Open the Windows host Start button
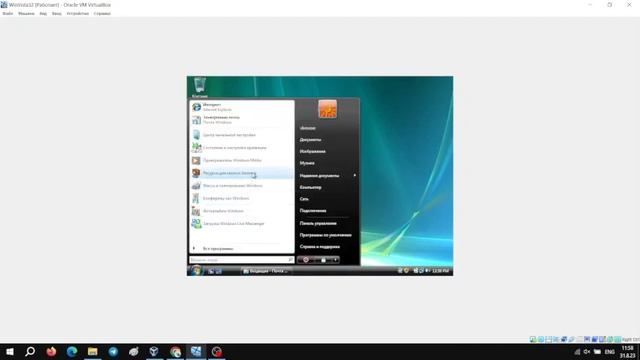 [x=10, y=351]
